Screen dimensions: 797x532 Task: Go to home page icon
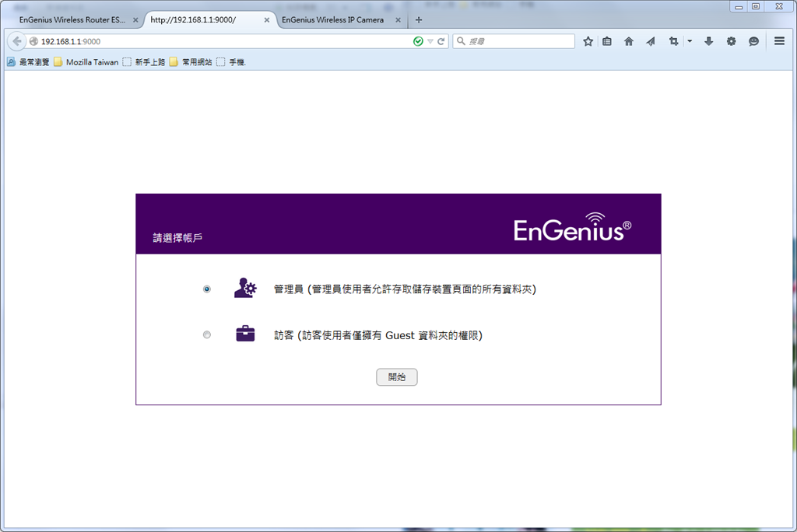coord(629,41)
